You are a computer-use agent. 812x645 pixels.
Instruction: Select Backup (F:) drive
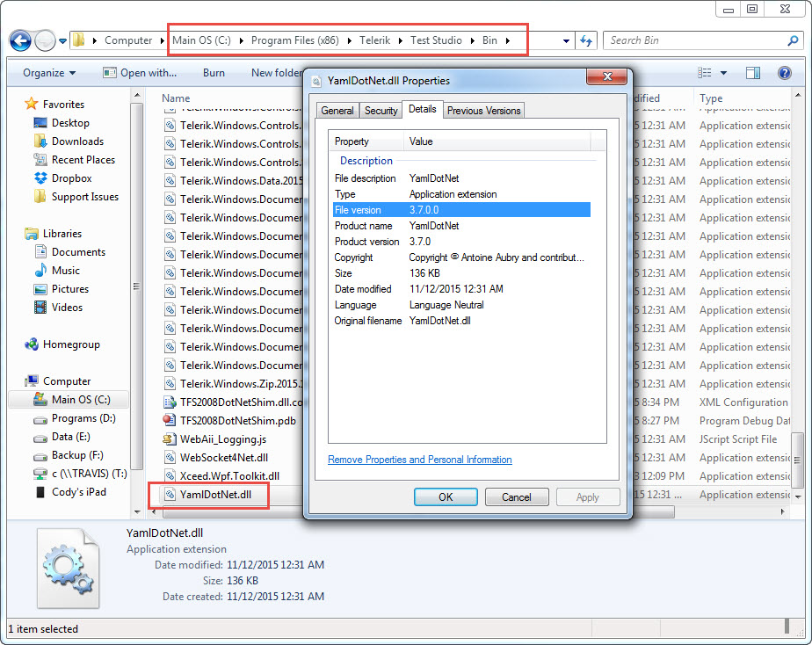pyautogui.click(x=77, y=455)
